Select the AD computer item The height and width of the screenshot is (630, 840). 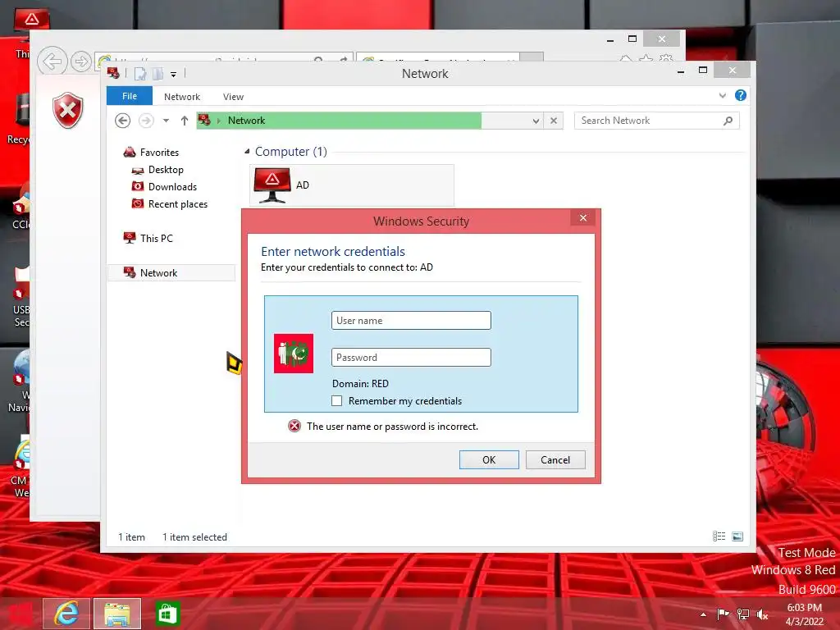tap(351, 185)
